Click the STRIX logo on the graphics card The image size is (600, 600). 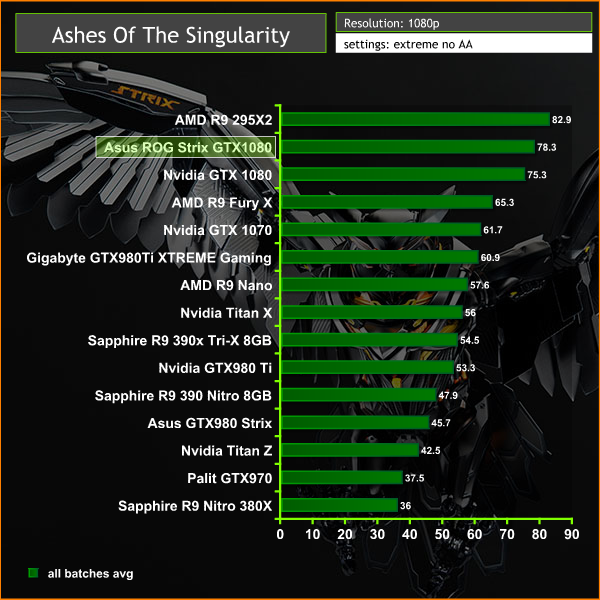(x=145, y=98)
